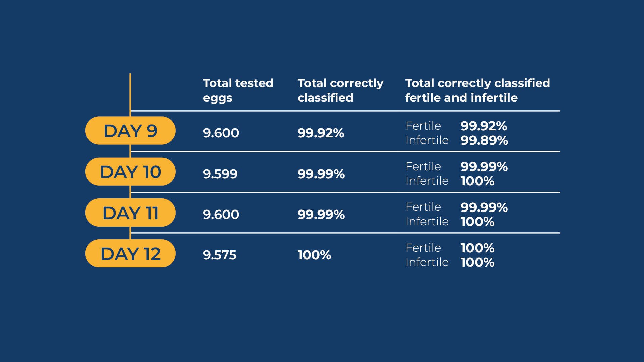644x362 pixels.
Task: Click Day 10 correctly classified 99.99%
Action: click(321, 174)
